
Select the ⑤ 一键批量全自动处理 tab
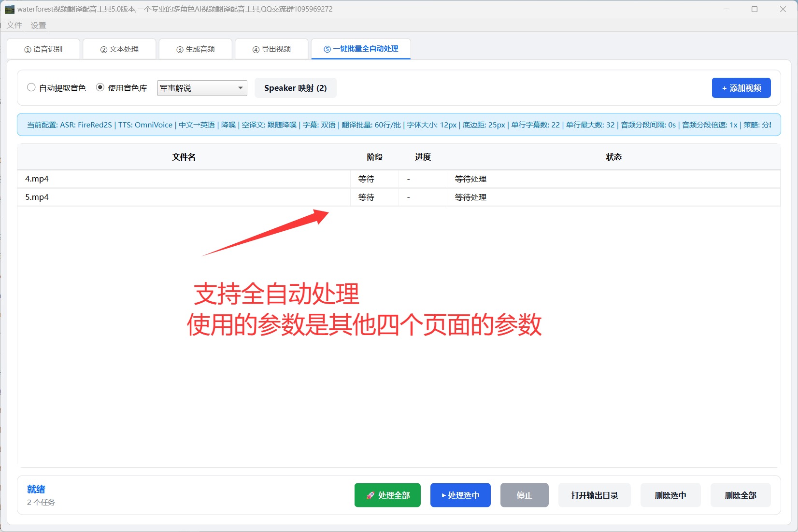(x=361, y=49)
